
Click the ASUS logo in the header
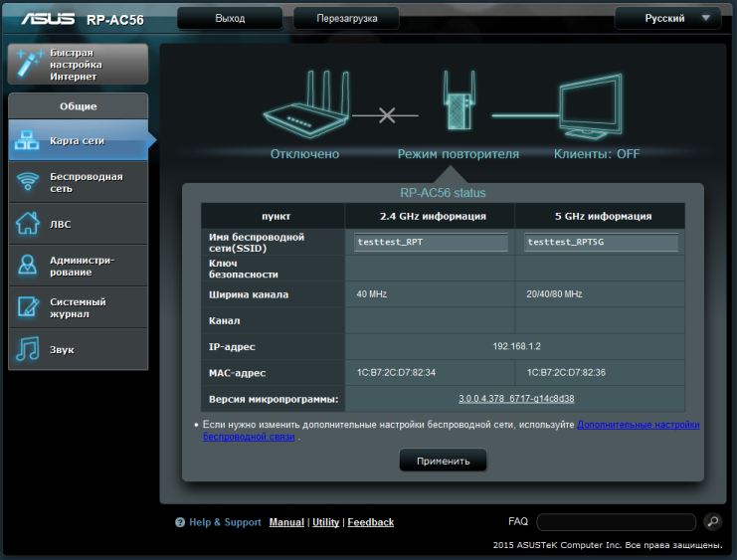pos(48,19)
